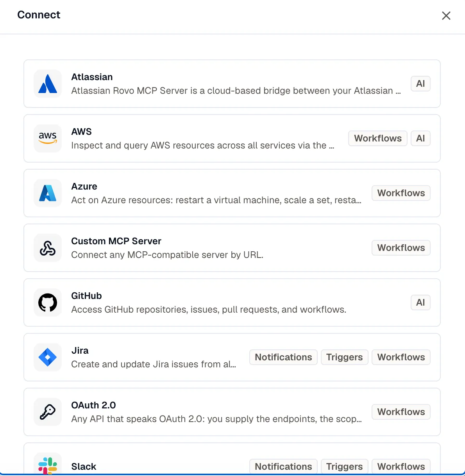The height and width of the screenshot is (476, 465).
Task: Click the Workflows tag on AWS
Action: 378,138
